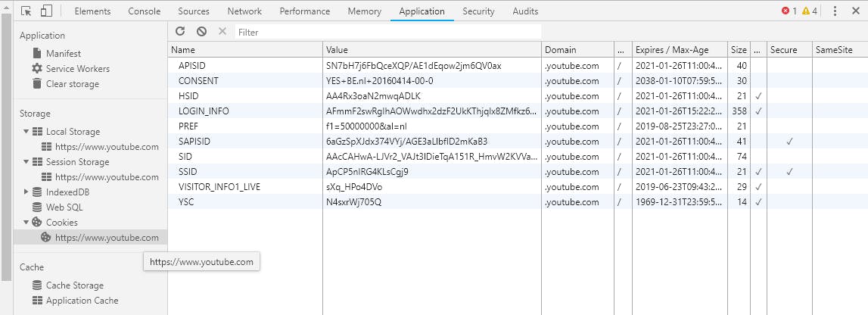Click Clear storage in the sidebar
This screenshot has height=315, width=868.
click(x=72, y=84)
